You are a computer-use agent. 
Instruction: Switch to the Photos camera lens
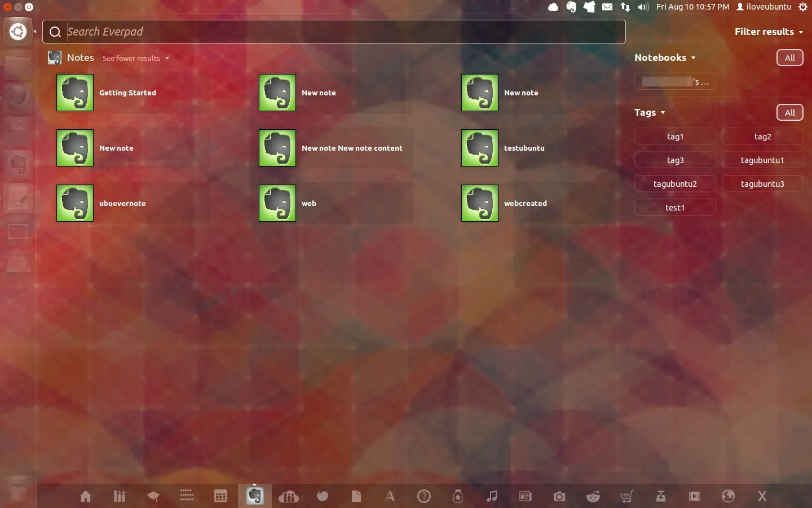(559, 496)
